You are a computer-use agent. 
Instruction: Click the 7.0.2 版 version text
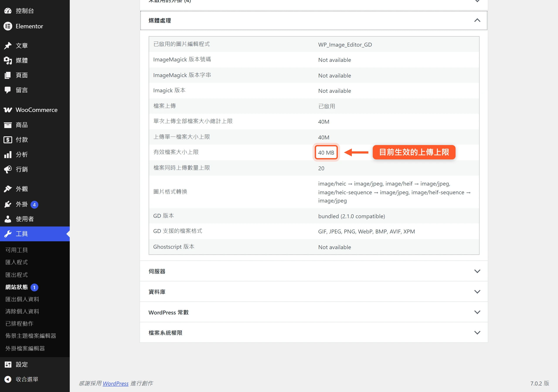[x=539, y=384]
